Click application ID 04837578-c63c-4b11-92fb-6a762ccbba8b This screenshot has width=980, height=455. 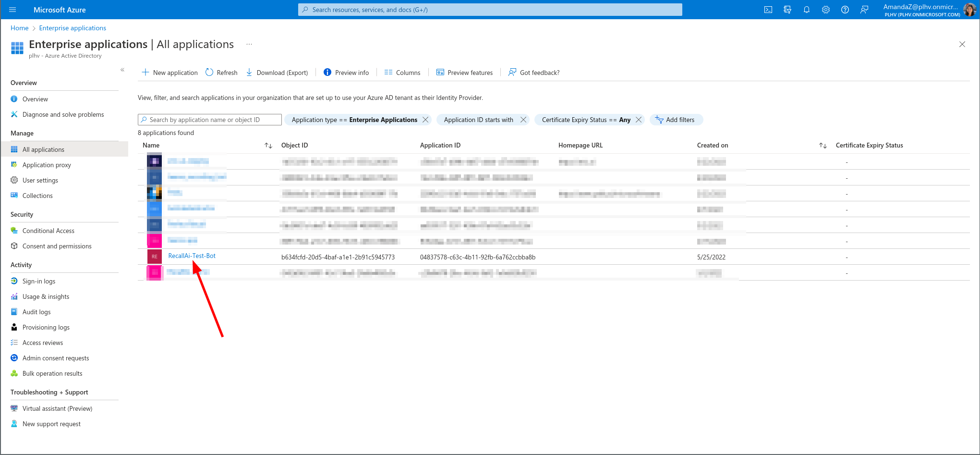tap(478, 257)
